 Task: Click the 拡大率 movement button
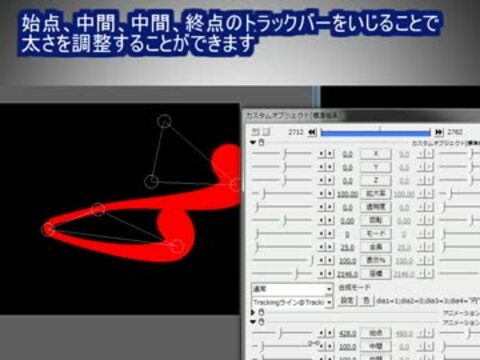376,194
